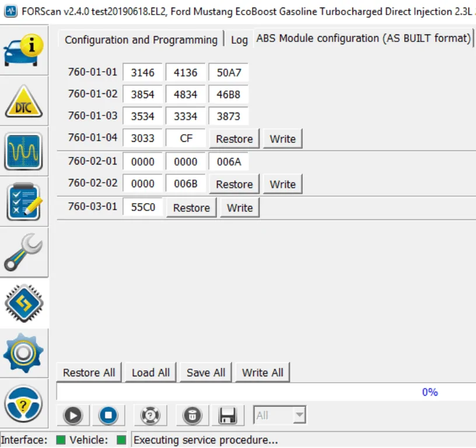476x448 pixels.
Task: Stop procedure with the stop button
Action: click(x=108, y=415)
